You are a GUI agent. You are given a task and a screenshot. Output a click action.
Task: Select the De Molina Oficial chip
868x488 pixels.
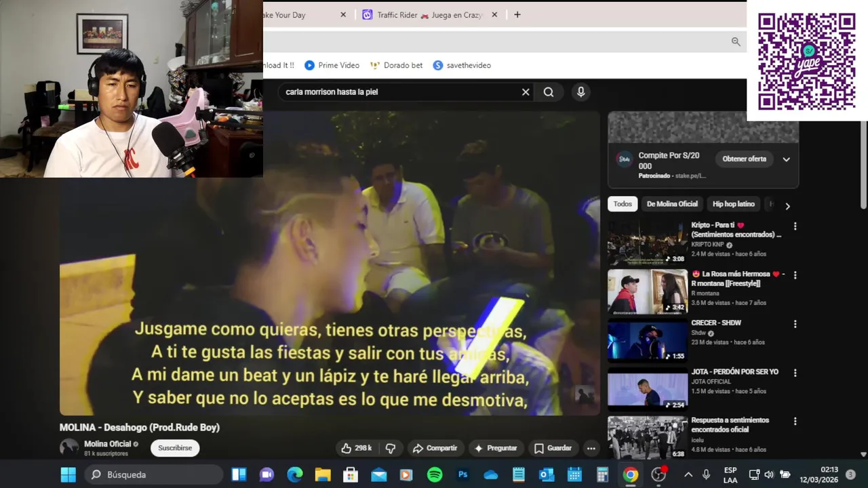pos(672,204)
